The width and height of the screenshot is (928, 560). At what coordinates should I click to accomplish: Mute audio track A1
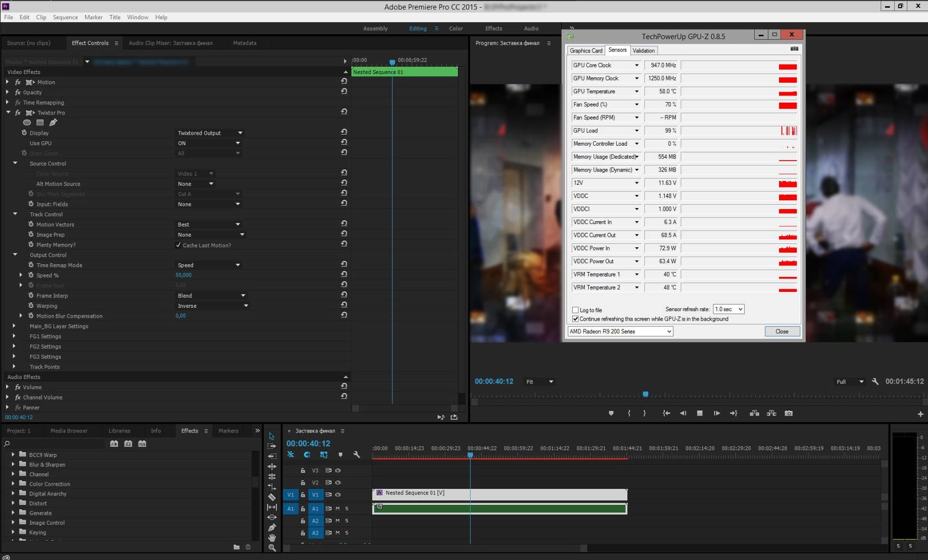[x=338, y=509]
